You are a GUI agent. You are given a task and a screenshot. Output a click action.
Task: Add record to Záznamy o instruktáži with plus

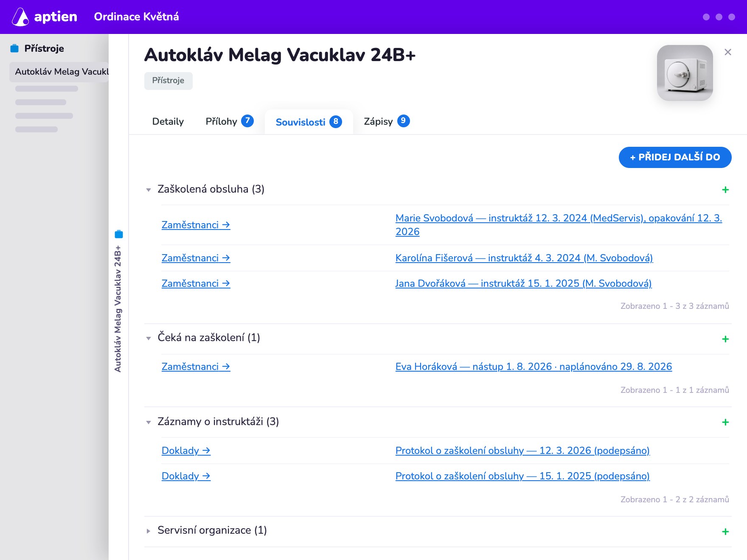coord(725,422)
